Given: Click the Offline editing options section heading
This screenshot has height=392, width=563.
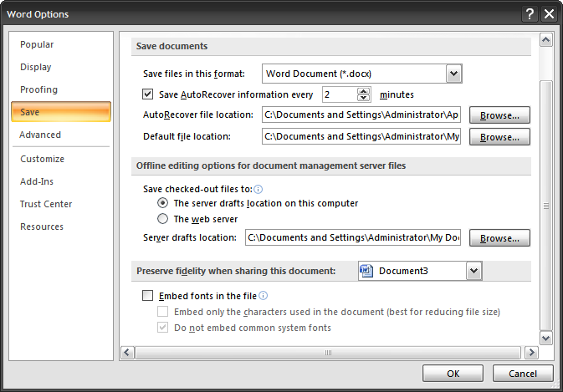Looking at the screenshot, I should pyautogui.click(x=271, y=165).
